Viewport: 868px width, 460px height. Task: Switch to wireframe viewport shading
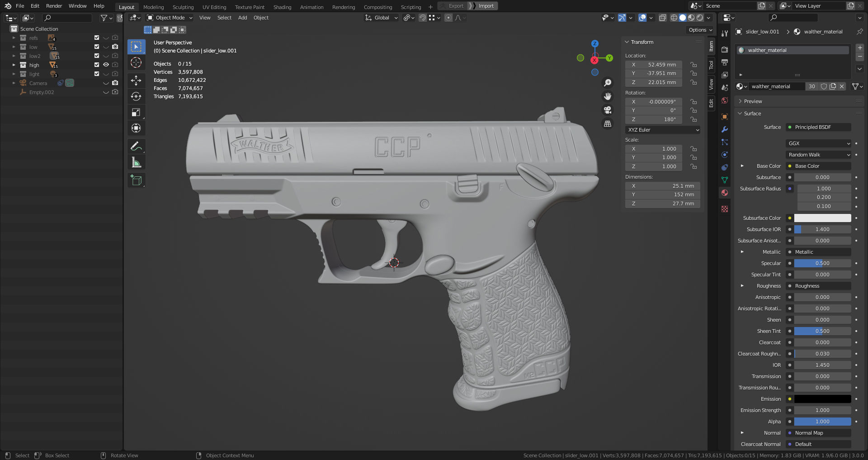click(x=674, y=18)
